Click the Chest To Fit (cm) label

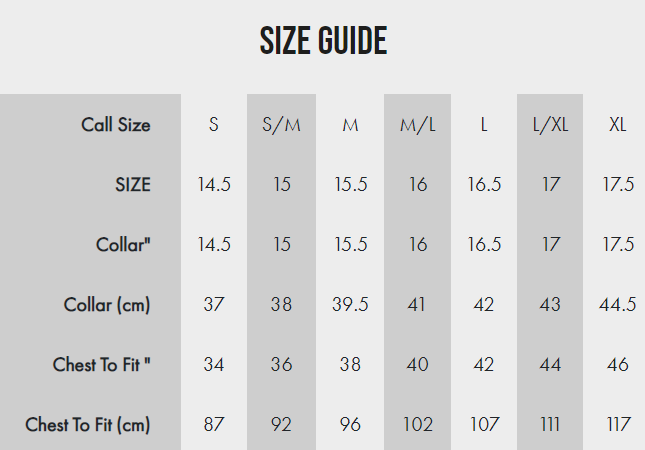point(88,424)
